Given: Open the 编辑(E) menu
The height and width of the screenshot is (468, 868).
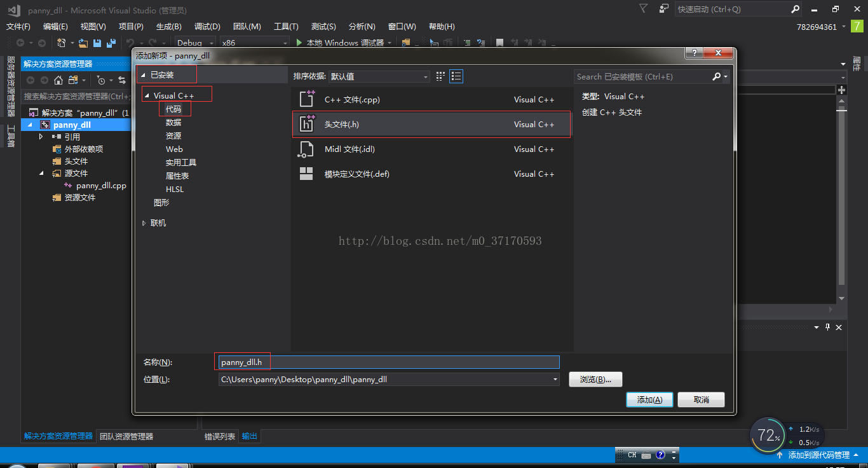Looking at the screenshot, I should point(55,27).
